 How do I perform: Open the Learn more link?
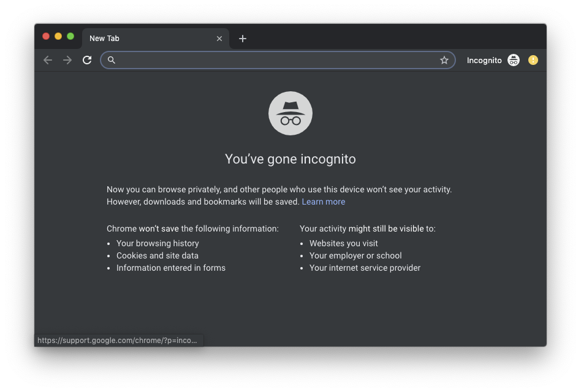click(x=324, y=202)
